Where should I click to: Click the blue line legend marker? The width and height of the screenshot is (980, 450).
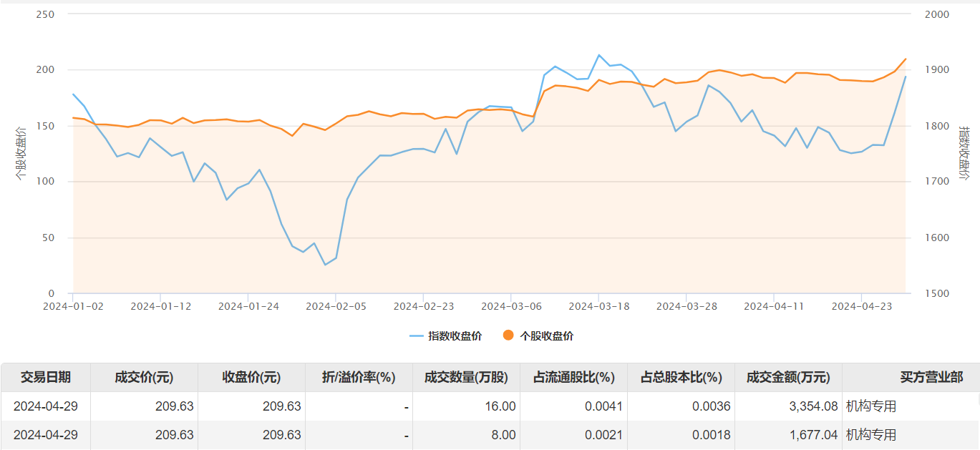(417, 336)
